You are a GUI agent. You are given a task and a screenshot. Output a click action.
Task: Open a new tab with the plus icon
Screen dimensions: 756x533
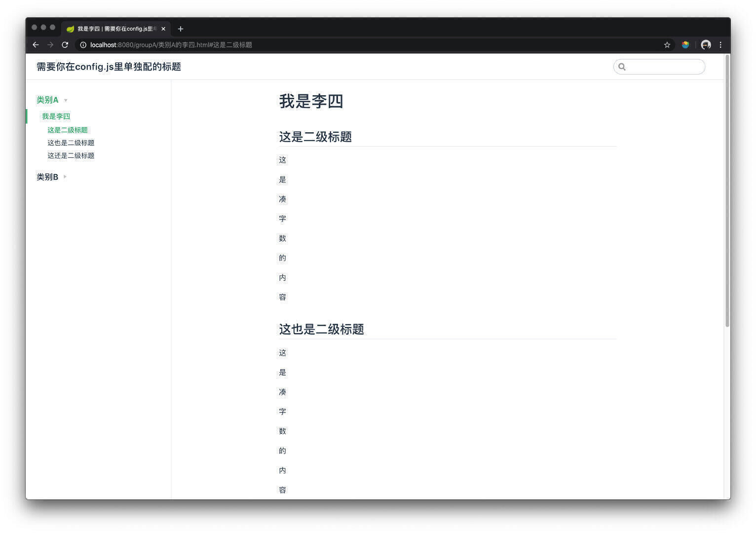tap(181, 29)
